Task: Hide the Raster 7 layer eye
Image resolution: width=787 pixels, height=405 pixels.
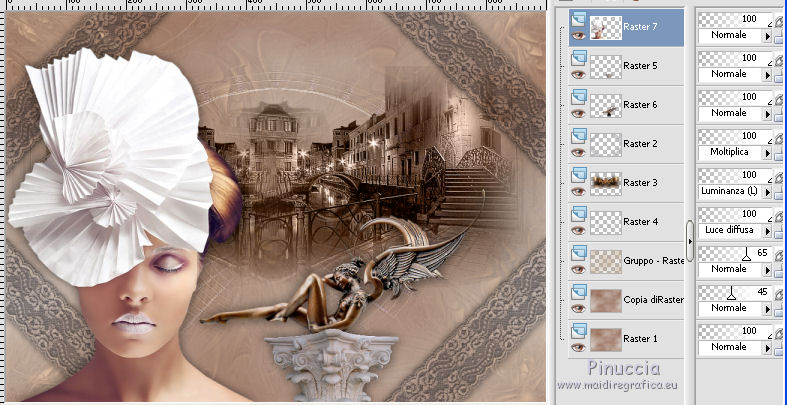Action: [579, 36]
